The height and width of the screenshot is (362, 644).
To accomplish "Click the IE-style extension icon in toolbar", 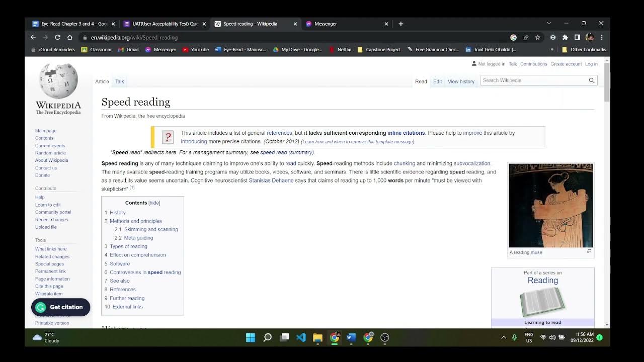I will [x=552, y=37].
